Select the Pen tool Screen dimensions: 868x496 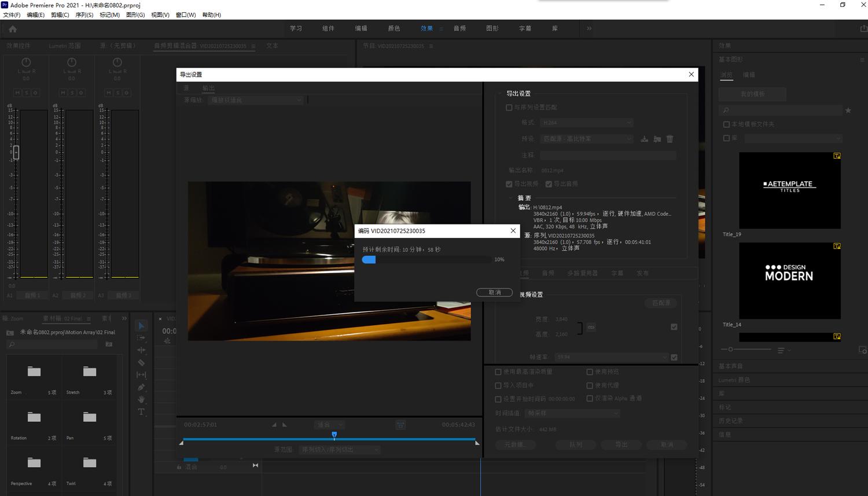[141, 387]
